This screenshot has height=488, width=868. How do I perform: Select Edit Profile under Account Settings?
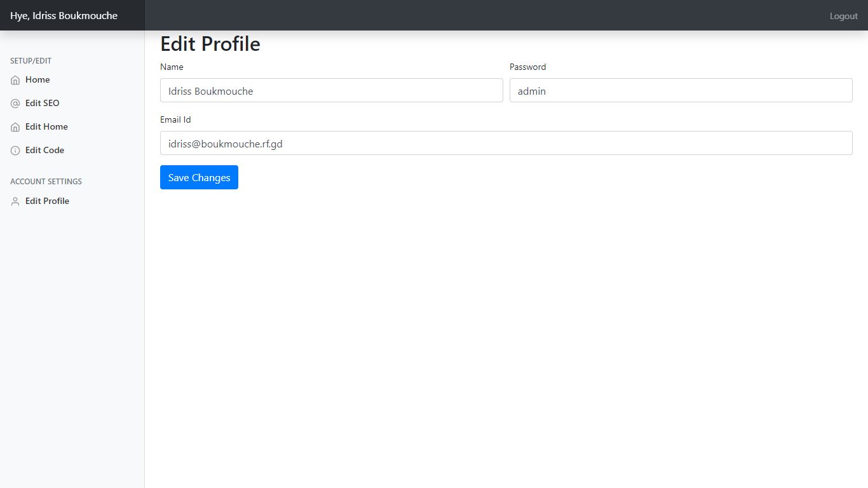click(x=47, y=201)
